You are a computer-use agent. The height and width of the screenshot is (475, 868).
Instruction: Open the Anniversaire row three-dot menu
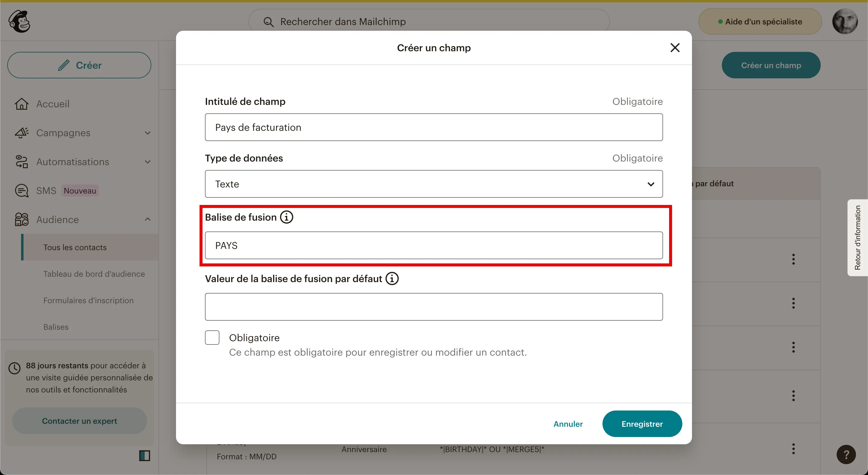pyautogui.click(x=794, y=449)
